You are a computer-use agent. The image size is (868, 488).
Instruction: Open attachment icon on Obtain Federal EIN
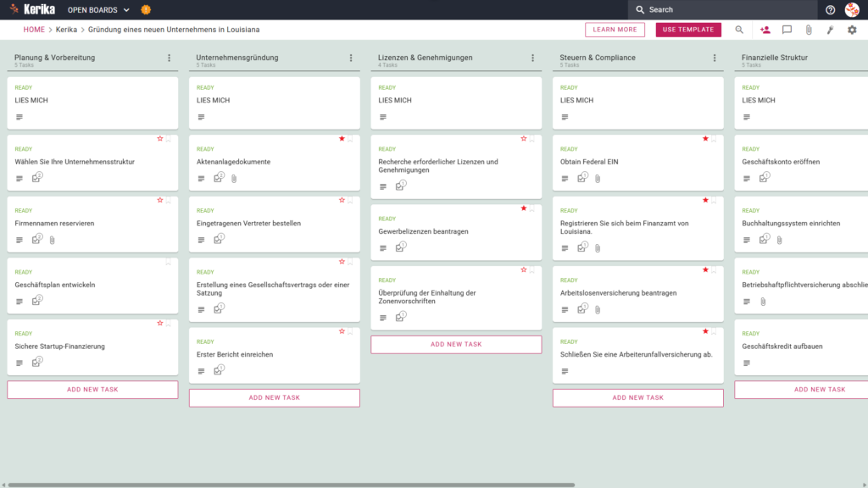pos(598,179)
